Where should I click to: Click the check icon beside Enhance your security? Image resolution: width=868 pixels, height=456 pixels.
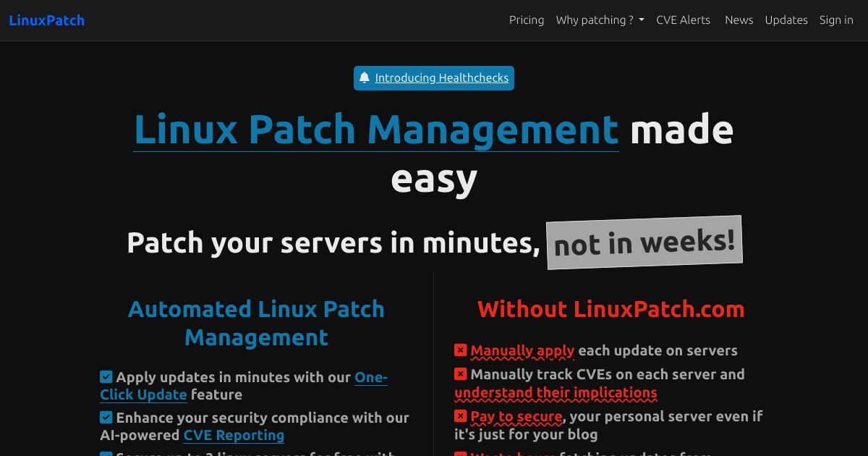[x=106, y=417]
